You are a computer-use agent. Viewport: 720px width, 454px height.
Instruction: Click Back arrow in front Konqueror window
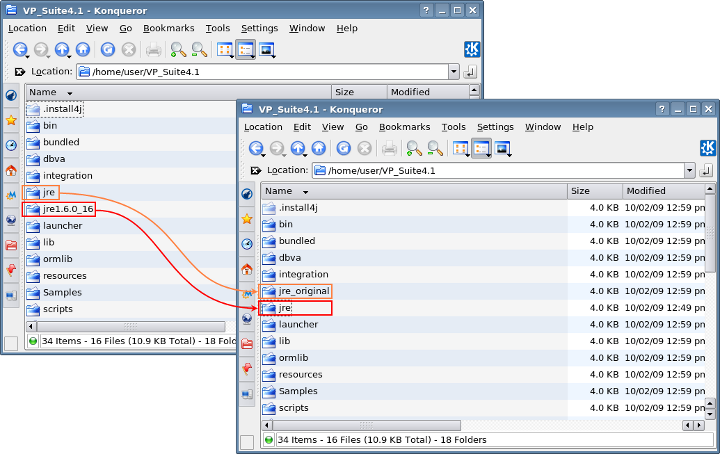(x=256, y=148)
